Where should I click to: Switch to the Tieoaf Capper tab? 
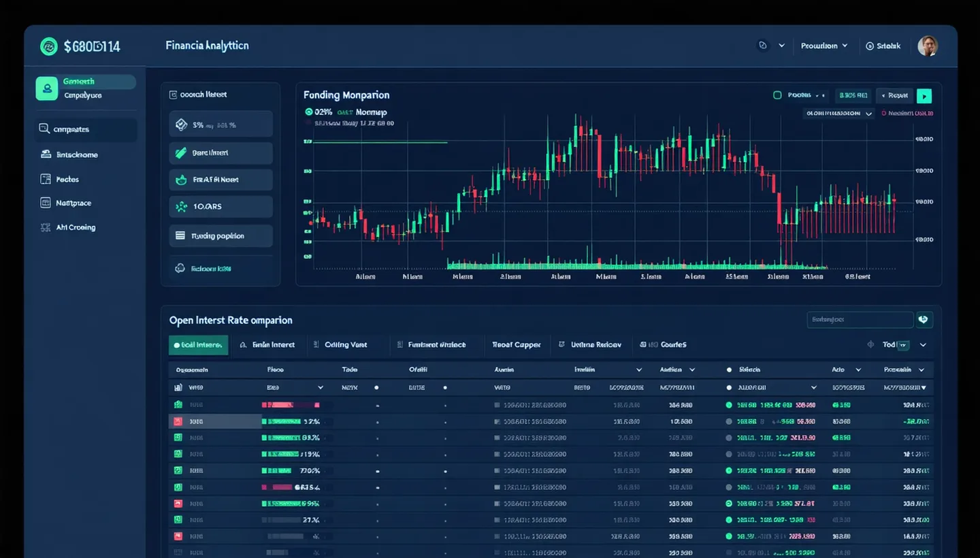click(517, 345)
